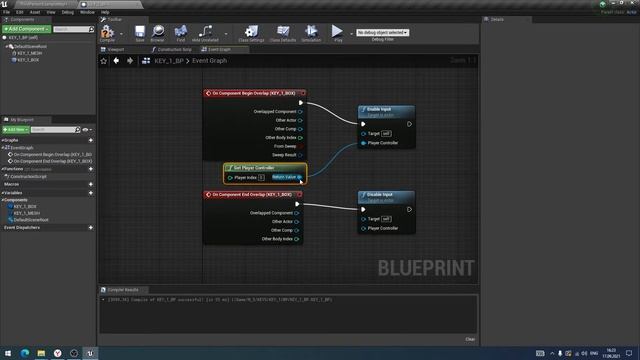This screenshot has width=640, height=360.
Task: Click the Player Index value box
Action: (261, 178)
